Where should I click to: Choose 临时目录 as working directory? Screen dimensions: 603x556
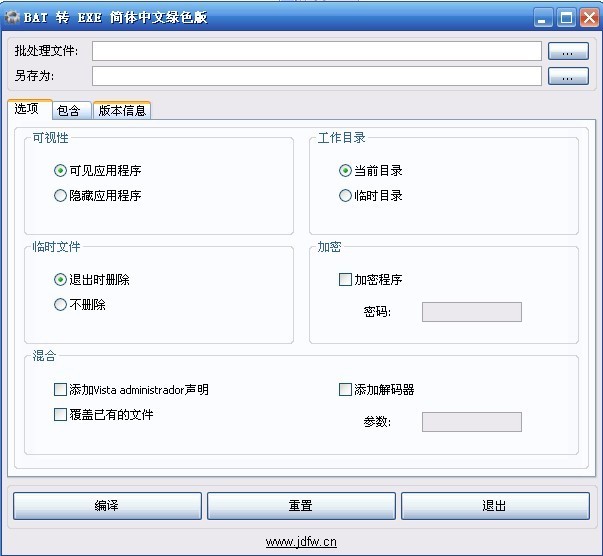pyautogui.click(x=371, y=196)
